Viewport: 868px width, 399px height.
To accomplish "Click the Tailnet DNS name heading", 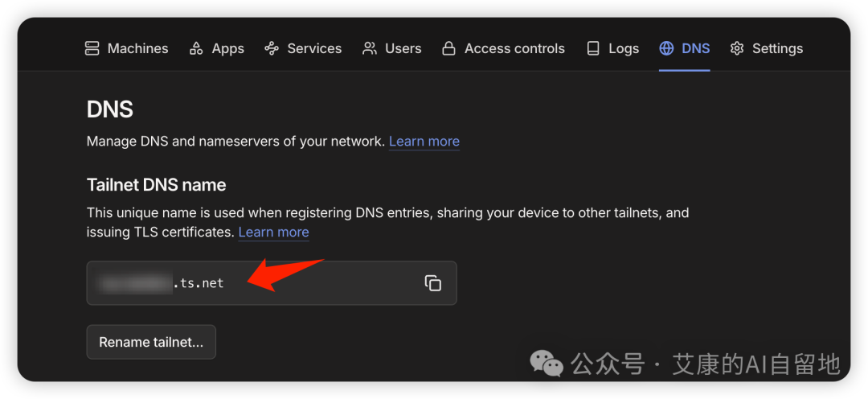I will pyautogui.click(x=156, y=184).
